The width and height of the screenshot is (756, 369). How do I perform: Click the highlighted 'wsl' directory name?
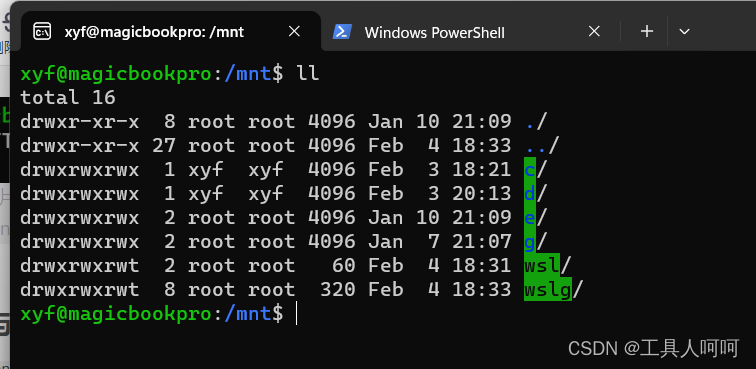tap(542, 265)
